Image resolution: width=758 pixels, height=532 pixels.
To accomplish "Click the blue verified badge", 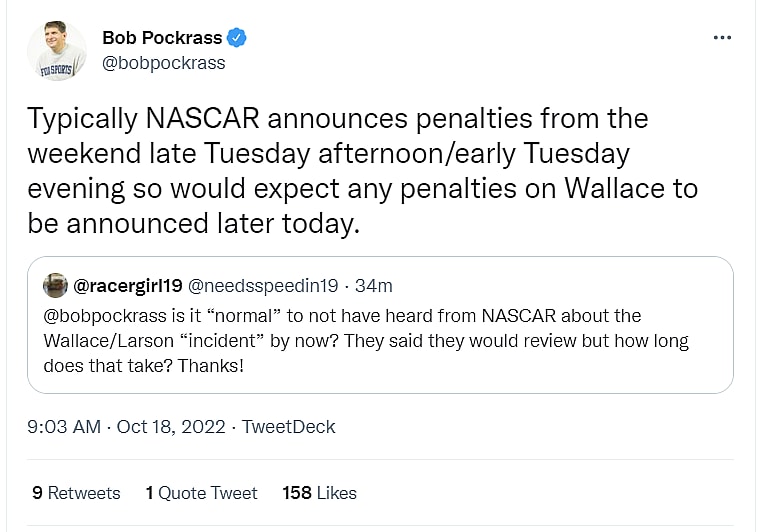I will point(237,38).
